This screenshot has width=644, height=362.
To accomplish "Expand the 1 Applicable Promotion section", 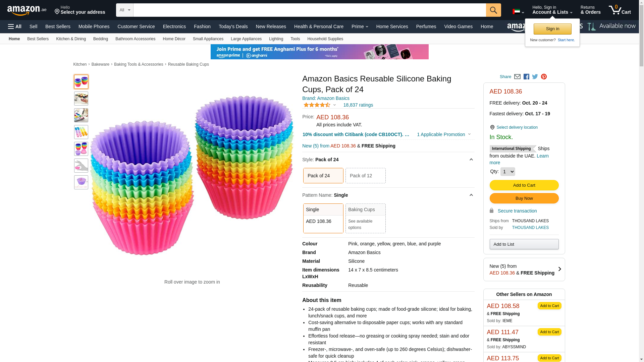I will [443, 134].
